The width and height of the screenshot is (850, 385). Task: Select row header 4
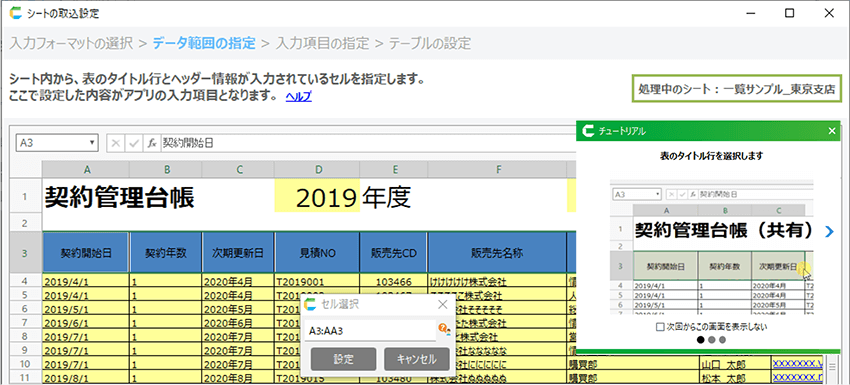(25, 282)
